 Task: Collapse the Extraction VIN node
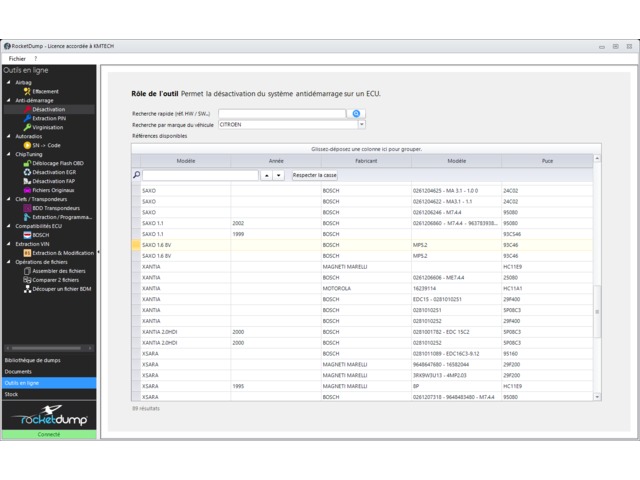pyautogui.click(x=9, y=244)
